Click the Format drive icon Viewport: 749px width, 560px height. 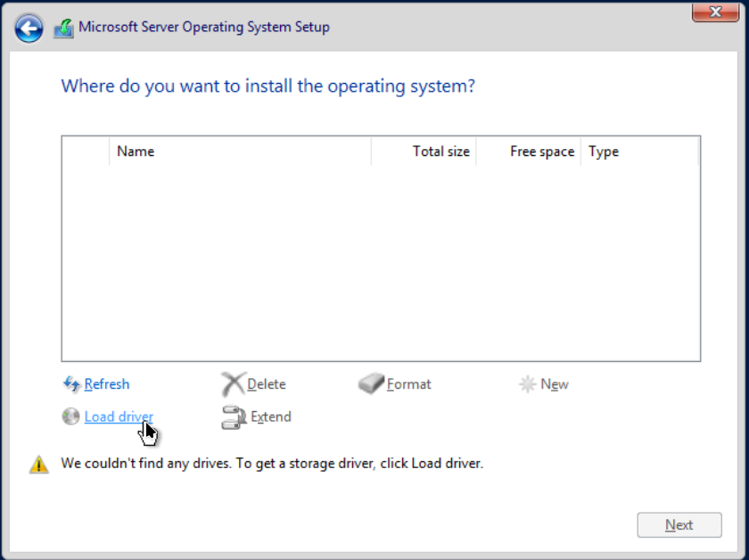coord(371,384)
